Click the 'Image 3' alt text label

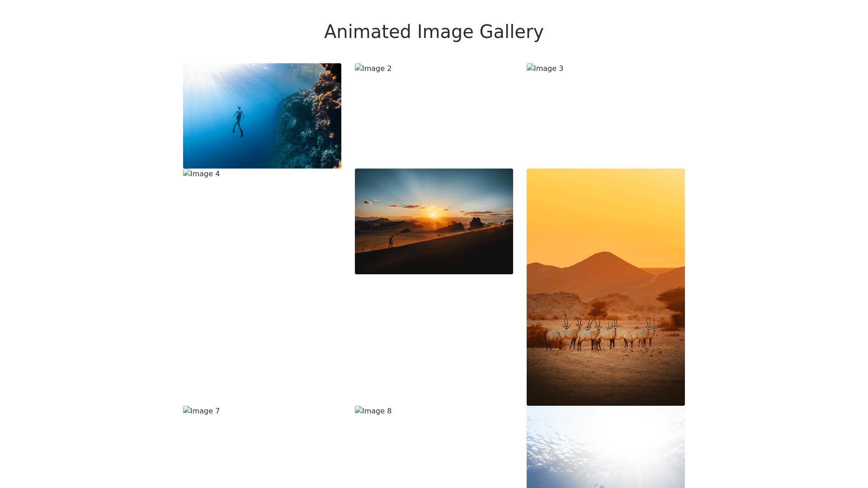pyautogui.click(x=548, y=69)
